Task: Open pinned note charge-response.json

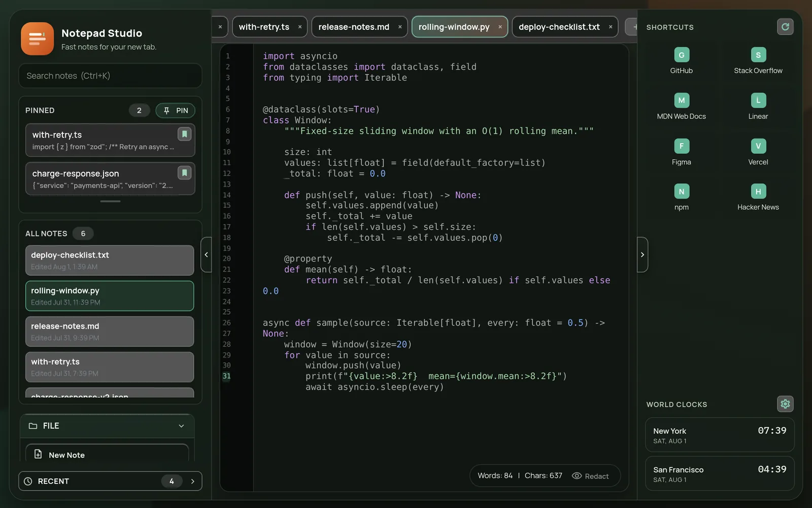Action: tap(110, 178)
